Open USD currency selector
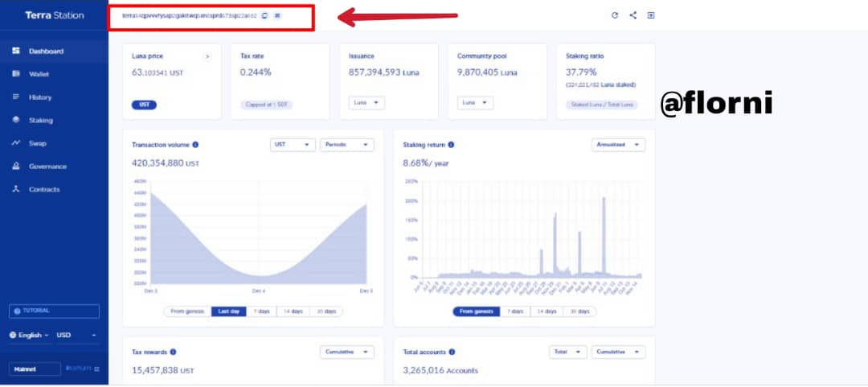 pyautogui.click(x=76, y=336)
